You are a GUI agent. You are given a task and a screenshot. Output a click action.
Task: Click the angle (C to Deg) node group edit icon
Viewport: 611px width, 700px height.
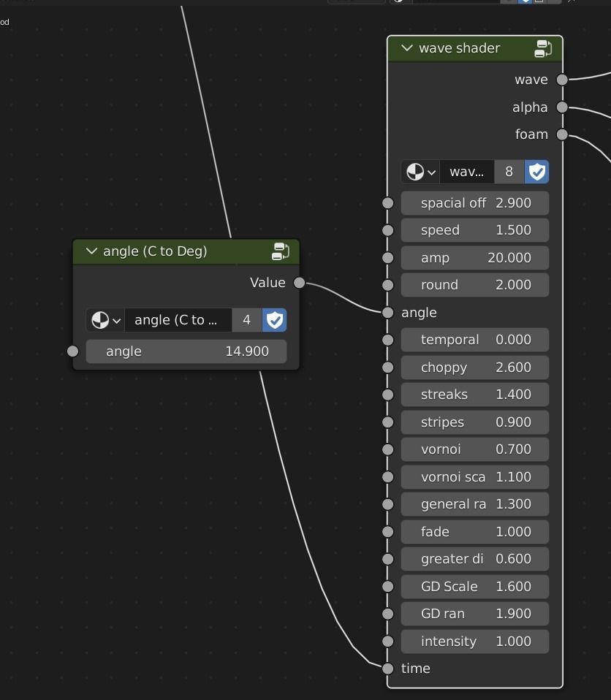pos(281,251)
